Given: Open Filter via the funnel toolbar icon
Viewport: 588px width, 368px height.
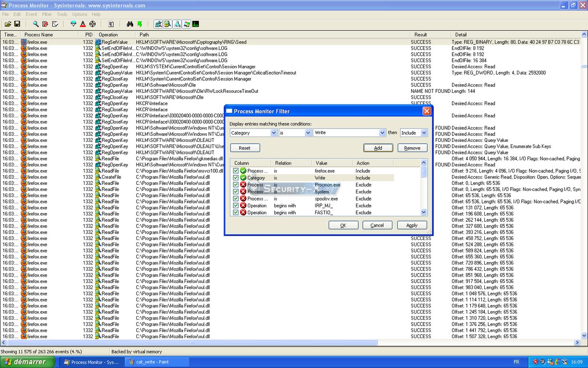Looking at the screenshot, I should click(x=73, y=24).
